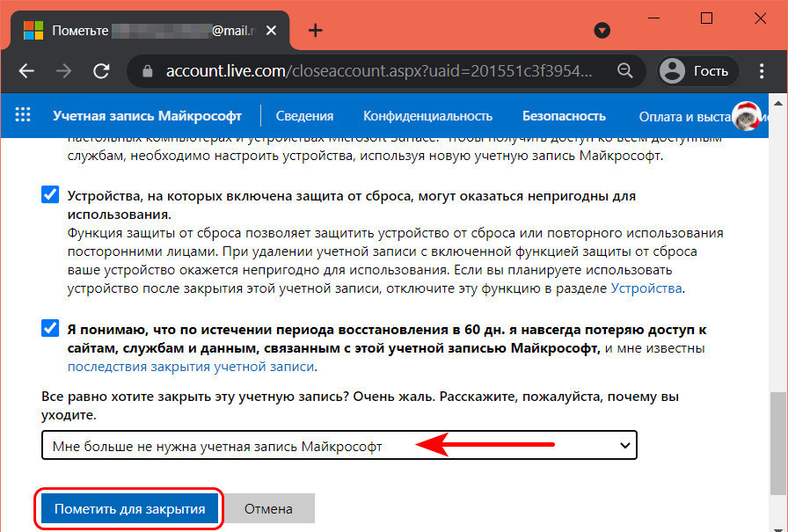
Task: Click the account avatar with Santa hat
Action: pyautogui.click(x=747, y=116)
